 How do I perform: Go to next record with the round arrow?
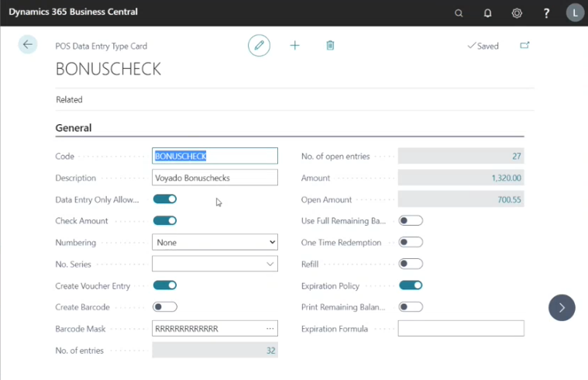click(562, 308)
